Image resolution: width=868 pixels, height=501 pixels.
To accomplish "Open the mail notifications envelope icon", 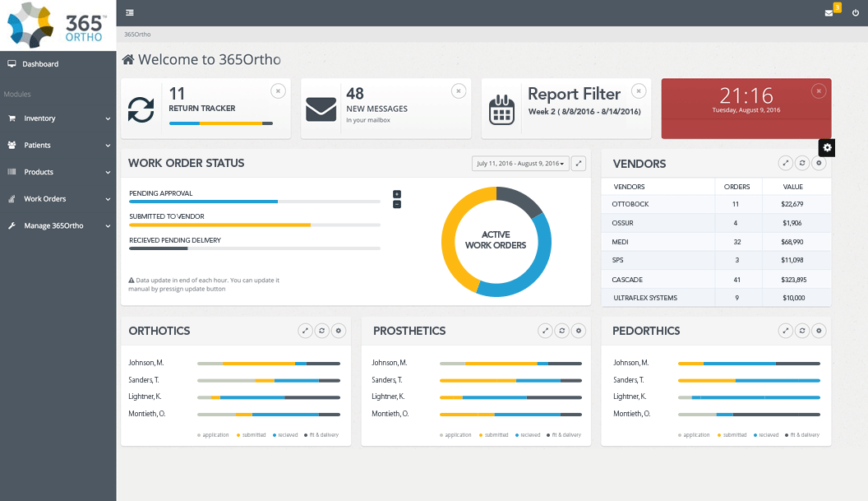I will pos(829,12).
